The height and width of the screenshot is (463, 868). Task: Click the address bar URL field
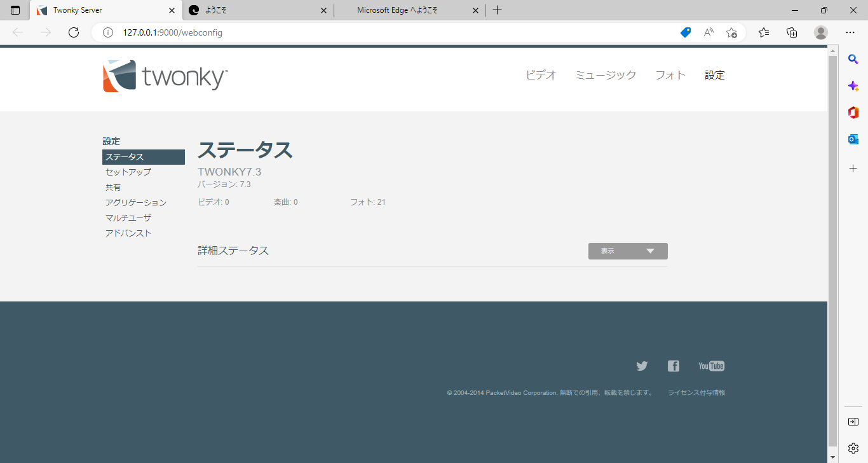(x=394, y=32)
